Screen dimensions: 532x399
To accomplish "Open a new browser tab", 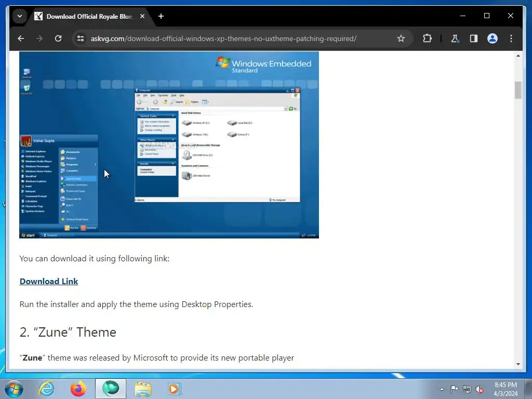I will 161,16.
